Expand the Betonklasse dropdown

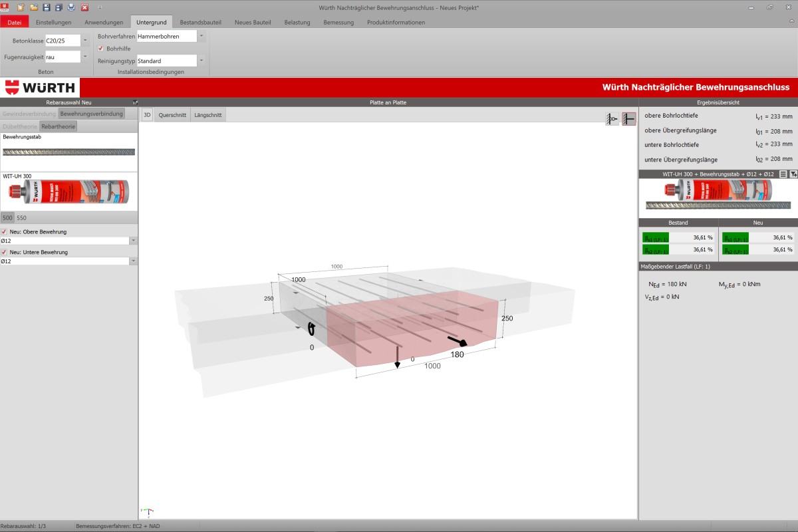85,41
